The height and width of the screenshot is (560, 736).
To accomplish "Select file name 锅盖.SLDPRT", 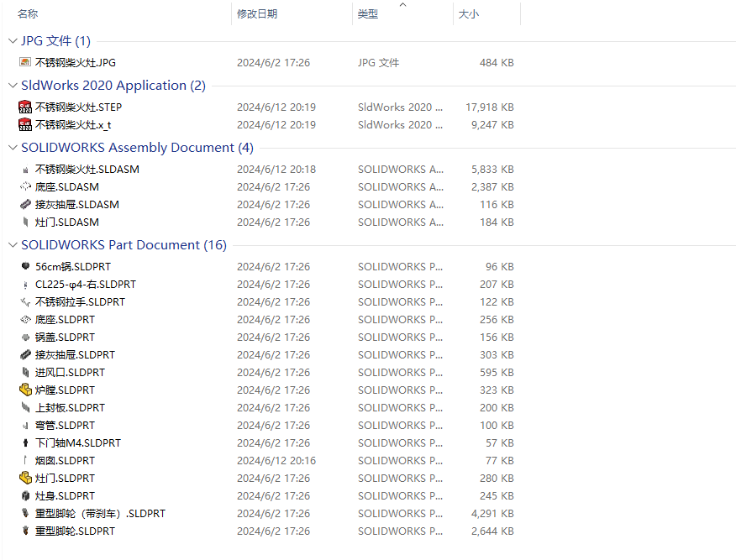I will 65,338.
